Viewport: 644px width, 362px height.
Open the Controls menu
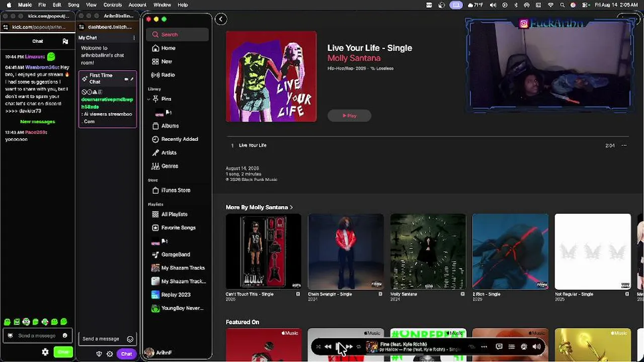(113, 5)
